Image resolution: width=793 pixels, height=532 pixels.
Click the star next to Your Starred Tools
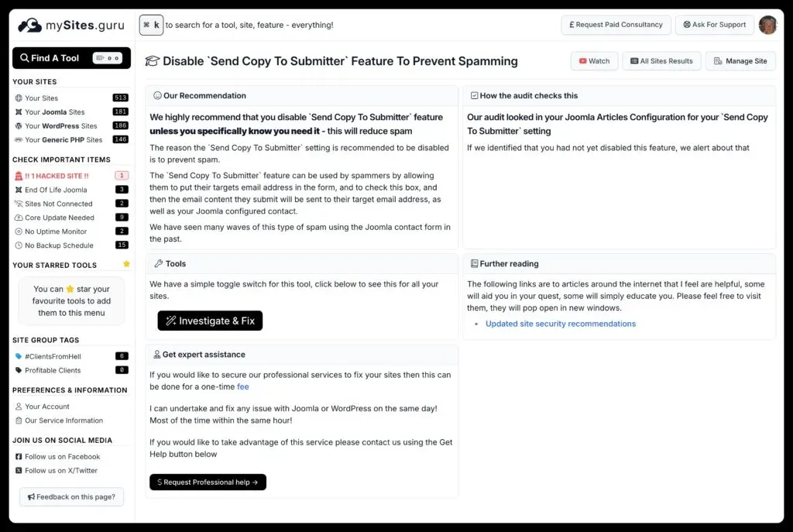[126, 263]
